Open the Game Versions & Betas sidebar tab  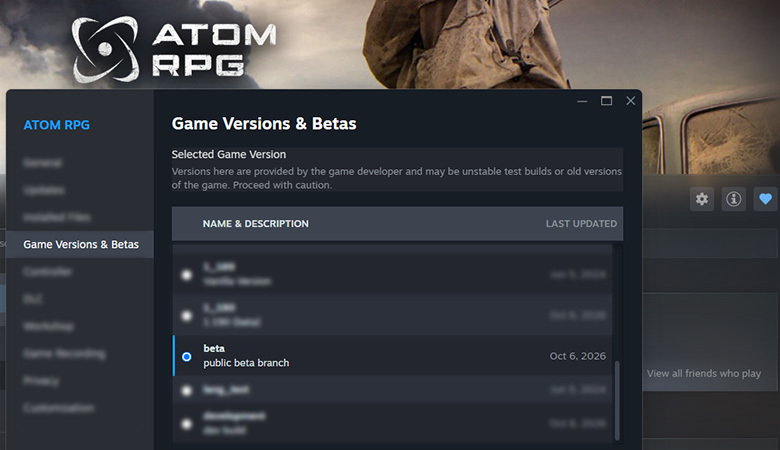coord(80,244)
